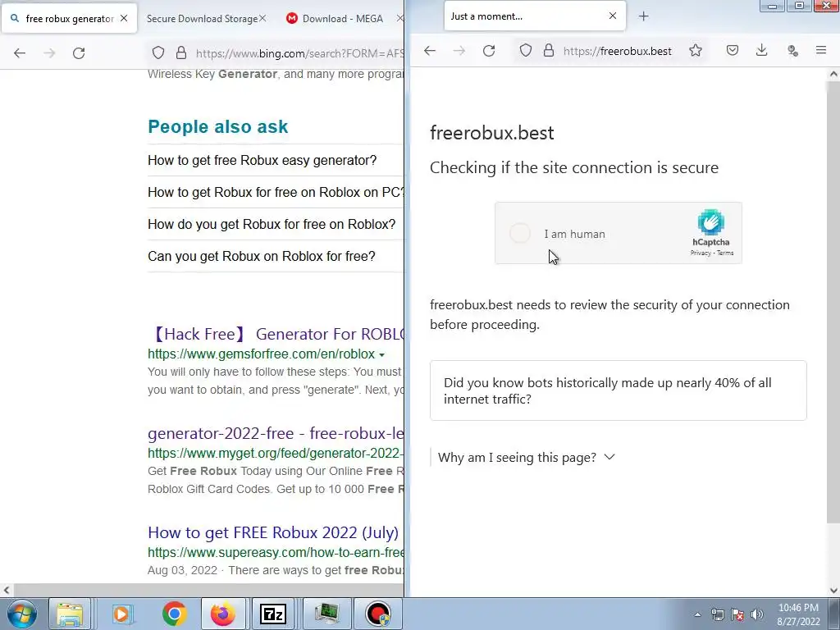Open File Explorer from taskbar

(70, 614)
